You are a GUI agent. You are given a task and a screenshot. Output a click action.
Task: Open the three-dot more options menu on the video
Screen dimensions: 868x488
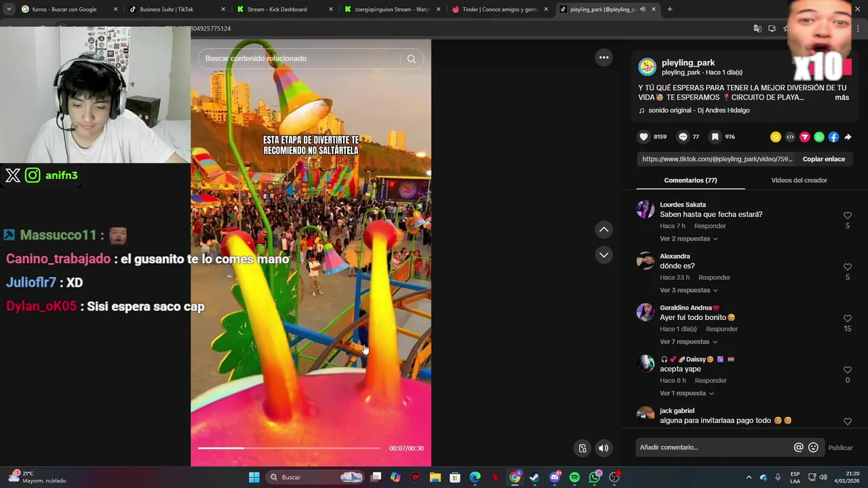pos(604,58)
